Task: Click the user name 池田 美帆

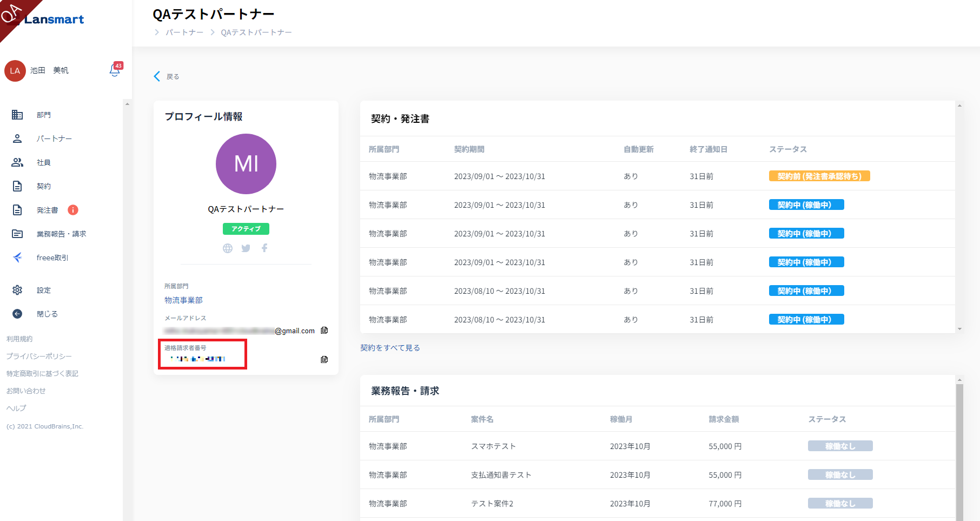Action: click(x=49, y=71)
